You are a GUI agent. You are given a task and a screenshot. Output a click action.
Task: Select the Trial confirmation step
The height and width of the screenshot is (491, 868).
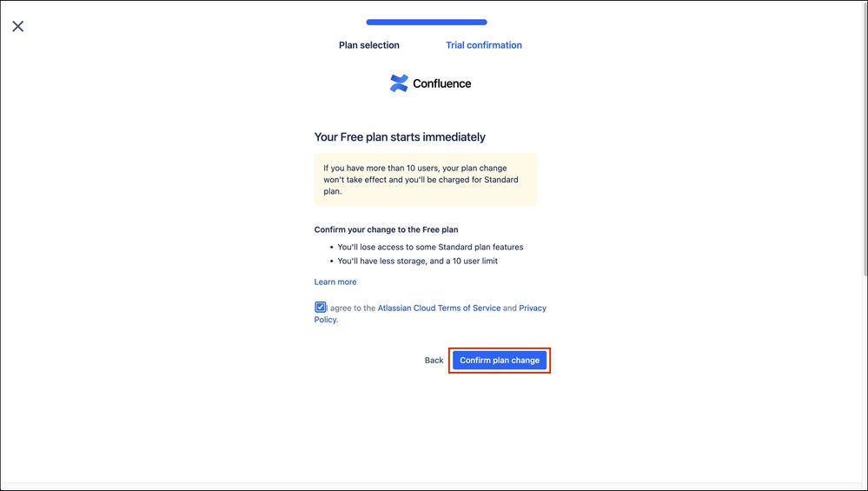click(x=484, y=45)
